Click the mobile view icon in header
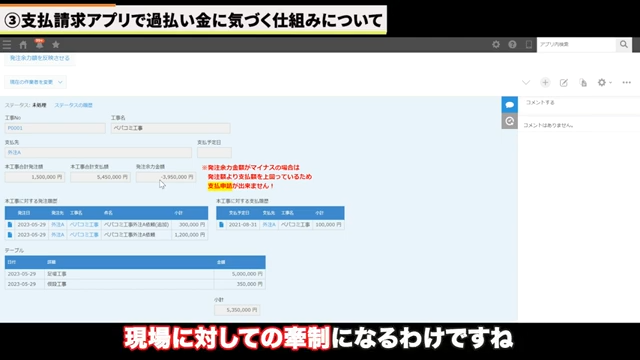This screenshot has width=640, height=360. [x=529, y=44]
